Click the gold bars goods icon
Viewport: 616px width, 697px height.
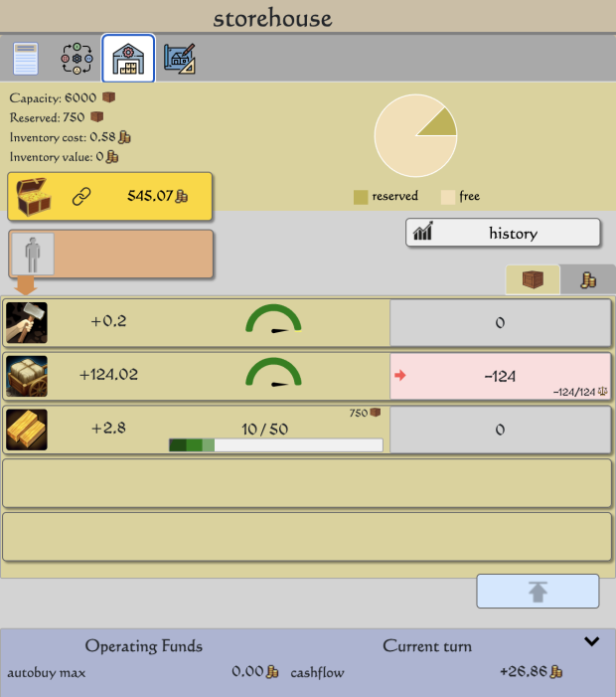click(27, 430)
